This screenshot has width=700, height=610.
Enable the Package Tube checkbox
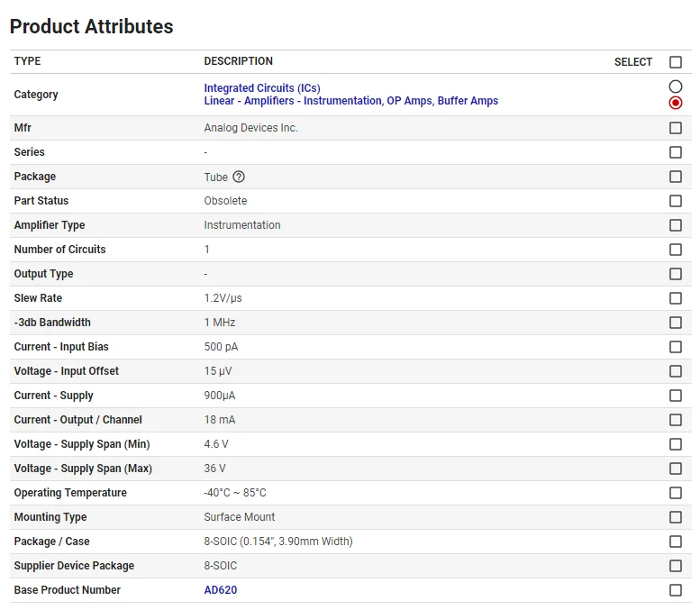point(676,177)
